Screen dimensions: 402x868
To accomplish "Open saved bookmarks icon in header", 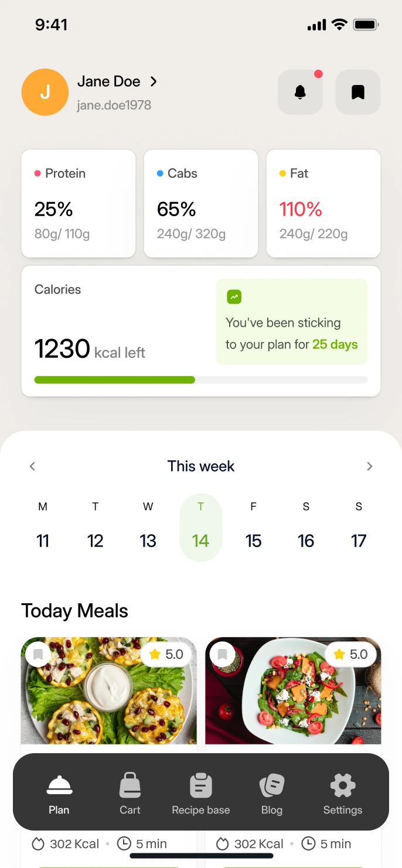I will tap(358, 92).
